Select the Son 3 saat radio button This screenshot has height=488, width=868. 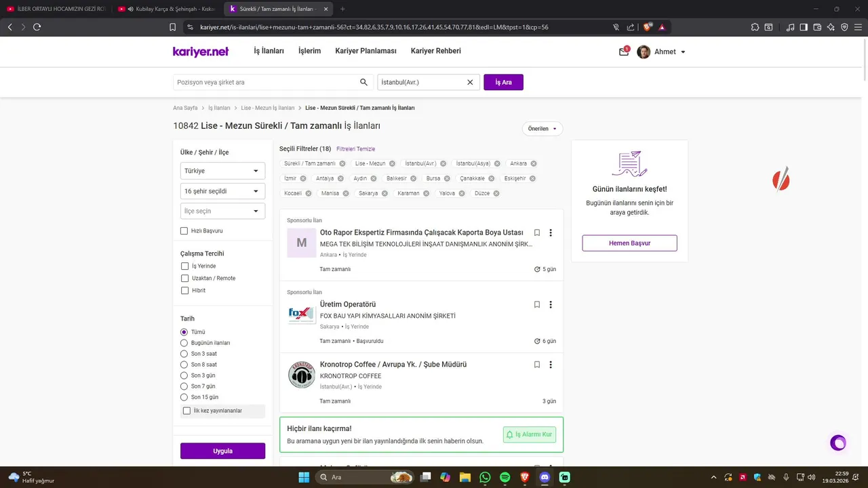pyautogui.click(x=184, y=354)
